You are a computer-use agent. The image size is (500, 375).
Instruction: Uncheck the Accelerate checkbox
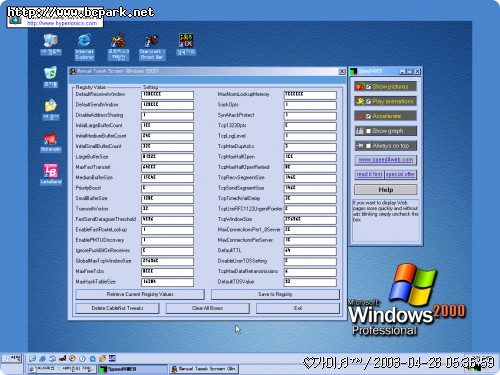click(368, 116)
